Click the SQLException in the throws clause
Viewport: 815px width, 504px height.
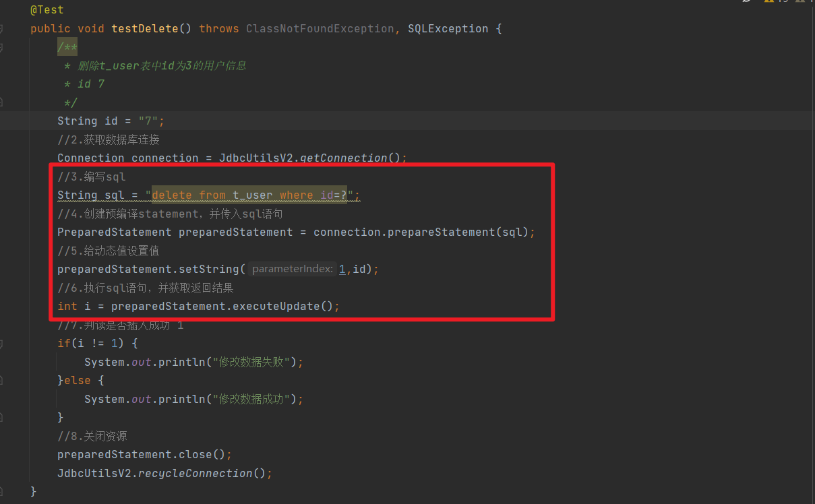click(x=448, y=28)
